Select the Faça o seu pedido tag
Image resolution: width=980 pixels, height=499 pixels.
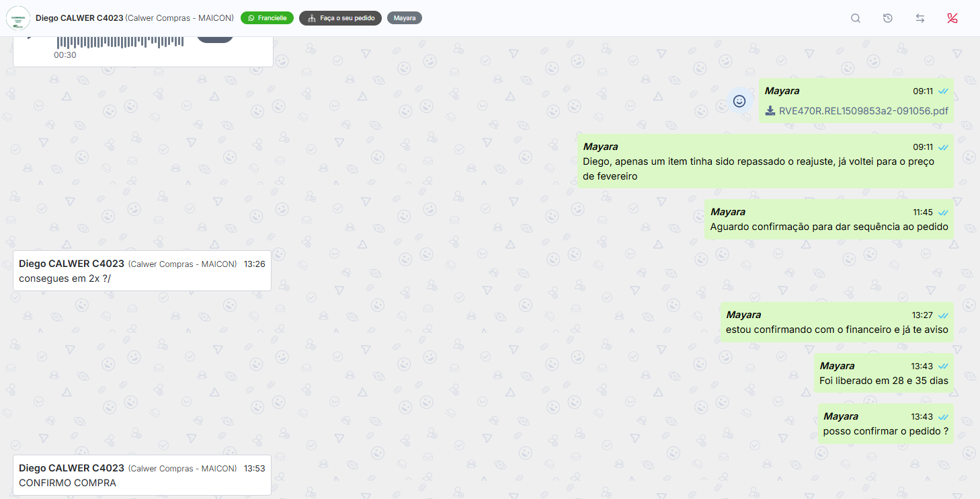[x=341, y=18]
